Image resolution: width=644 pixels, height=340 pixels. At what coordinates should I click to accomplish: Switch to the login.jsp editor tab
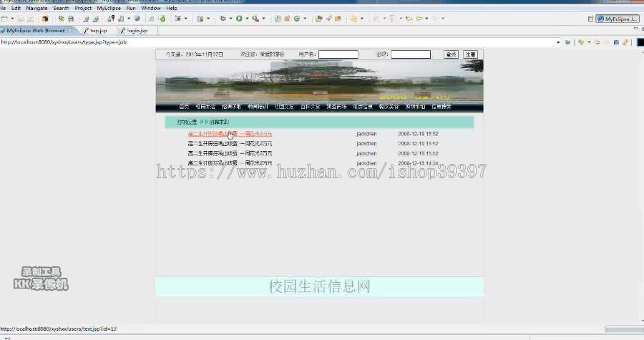(133, 30)
